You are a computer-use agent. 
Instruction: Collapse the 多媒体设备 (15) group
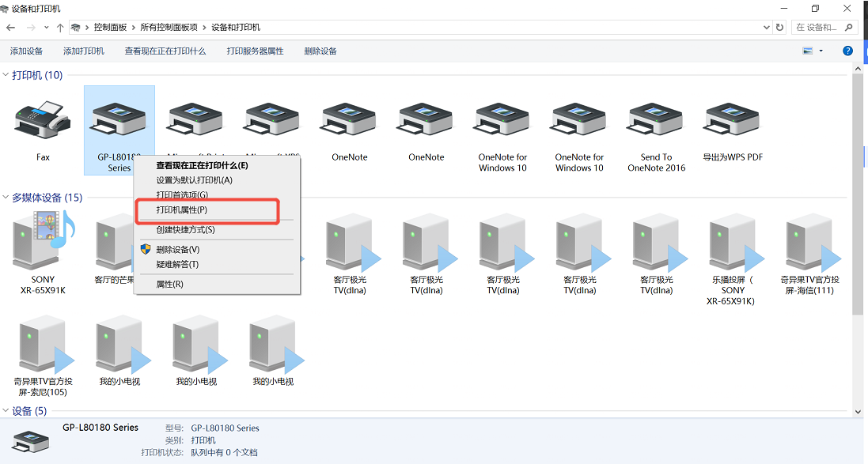coord(6,198)
